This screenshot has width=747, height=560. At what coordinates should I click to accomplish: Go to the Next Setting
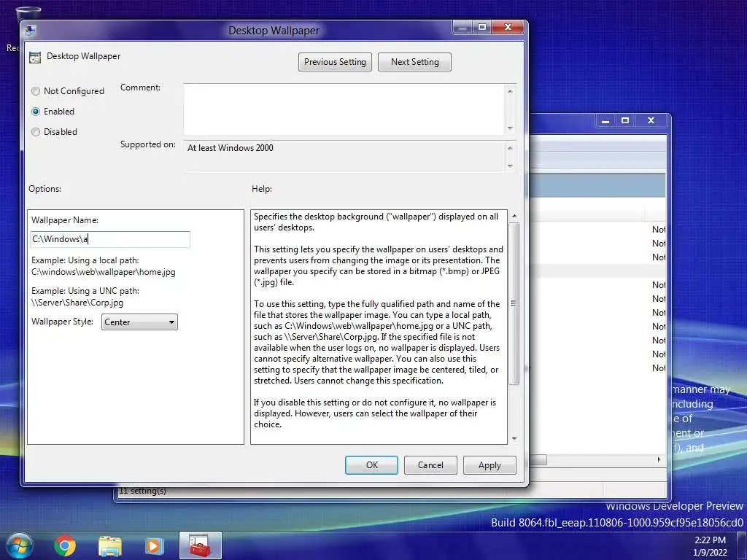[x=414, y=62]
